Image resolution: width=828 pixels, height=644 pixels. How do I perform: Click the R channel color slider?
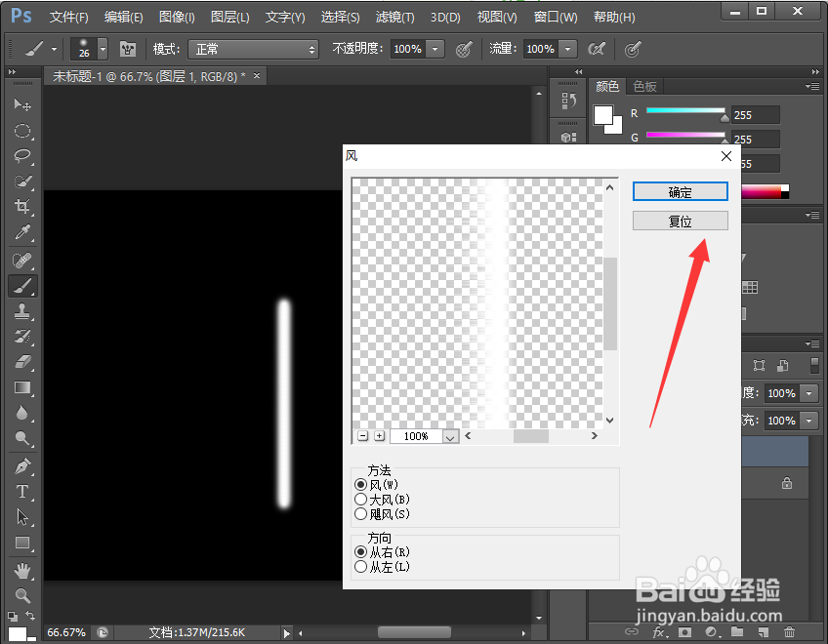[685, 110]
